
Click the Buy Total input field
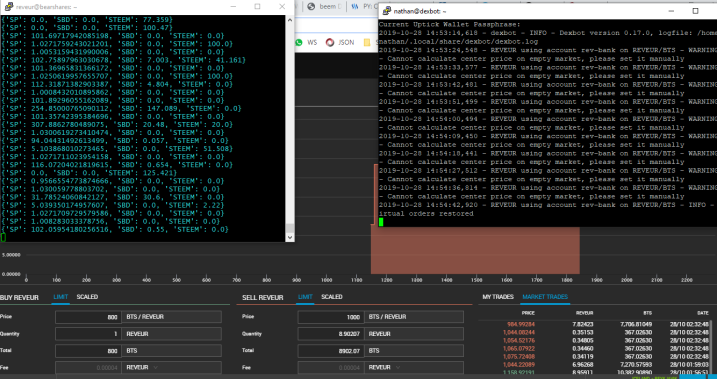pyautogui.click(x=88, y=351)
